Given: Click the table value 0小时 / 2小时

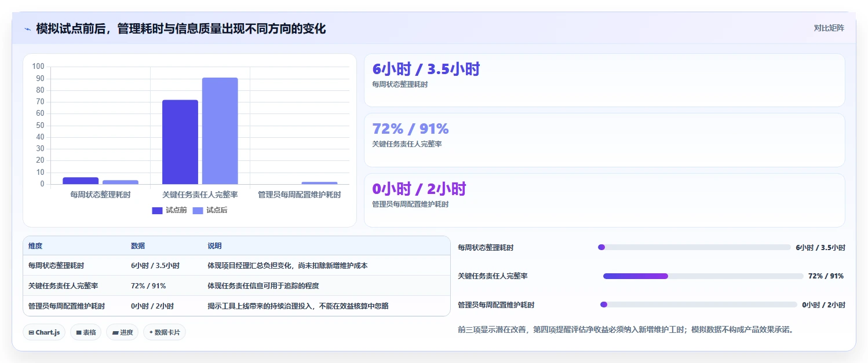Looking at the screenshot, I should pos(152,306).
